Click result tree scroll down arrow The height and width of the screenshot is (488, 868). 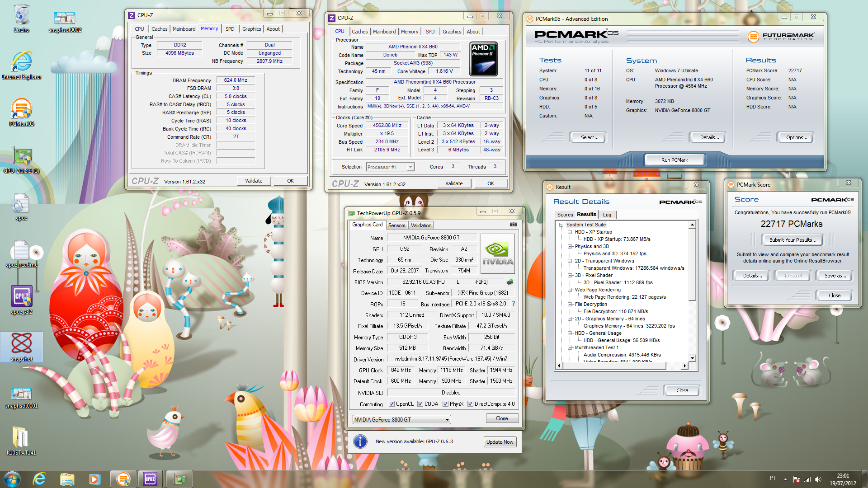pos(692,358)
